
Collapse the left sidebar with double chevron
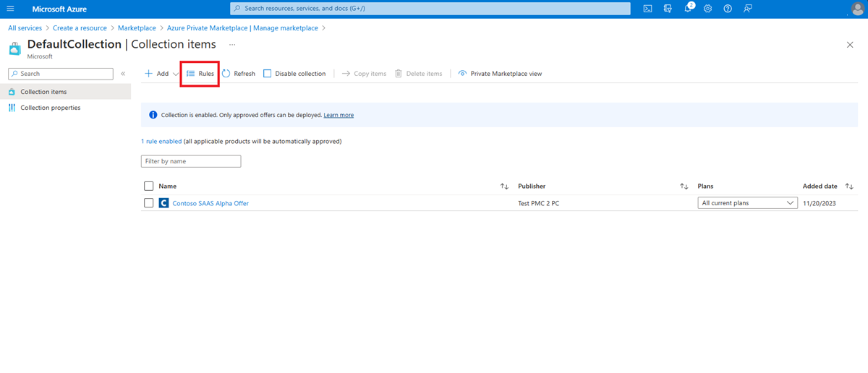(x=123, y=74)
